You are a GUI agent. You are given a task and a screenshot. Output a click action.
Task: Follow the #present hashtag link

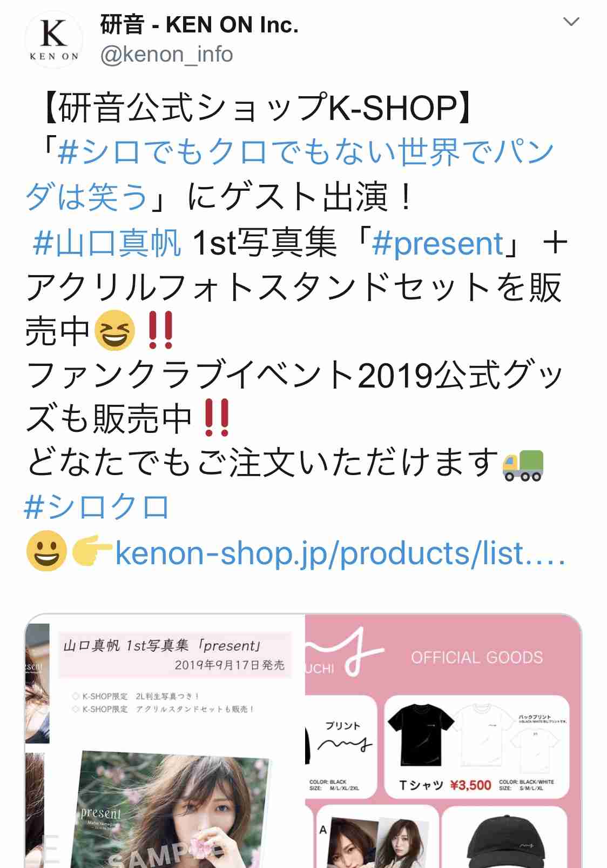438,244
